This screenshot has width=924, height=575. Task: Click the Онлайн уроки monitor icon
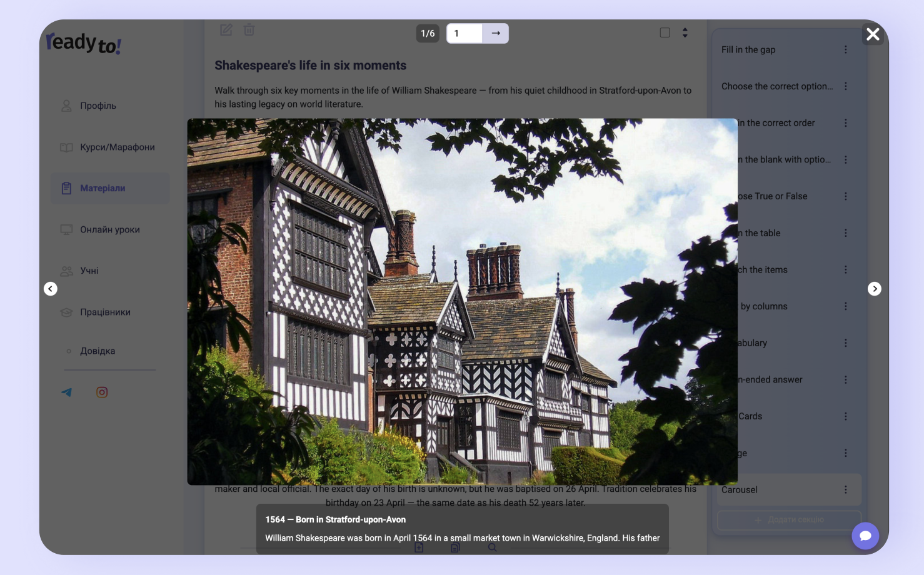66,229
